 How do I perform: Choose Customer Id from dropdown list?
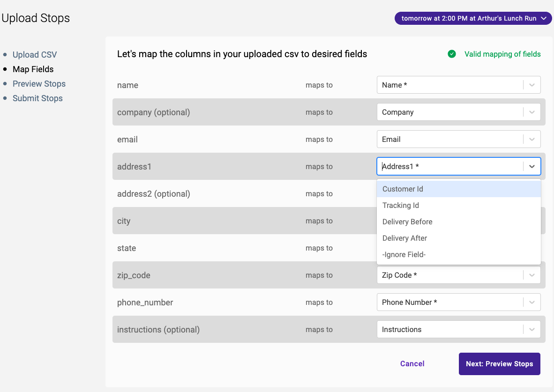pos(458,189)
